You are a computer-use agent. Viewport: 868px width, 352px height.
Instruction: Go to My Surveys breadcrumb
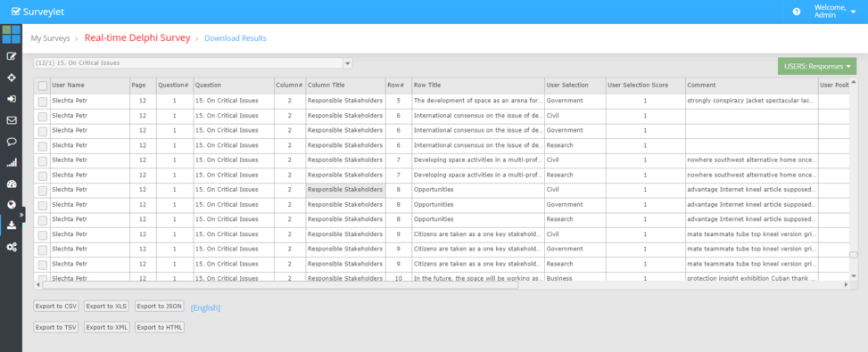pos(50,38)
